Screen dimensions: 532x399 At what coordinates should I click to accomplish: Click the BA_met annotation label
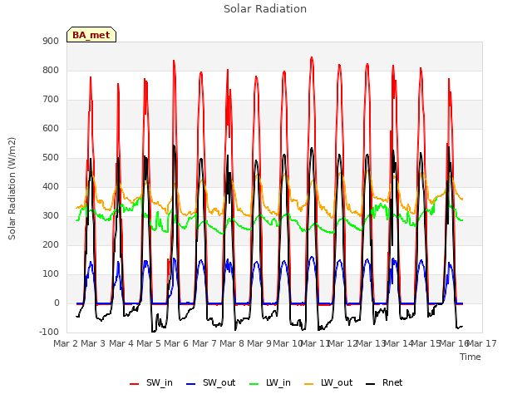pyautogui.click(x=91, y=35)
